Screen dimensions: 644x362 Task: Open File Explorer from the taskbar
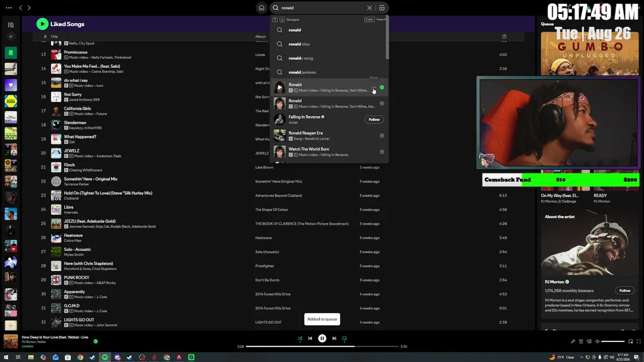click(x=31, y=357)
